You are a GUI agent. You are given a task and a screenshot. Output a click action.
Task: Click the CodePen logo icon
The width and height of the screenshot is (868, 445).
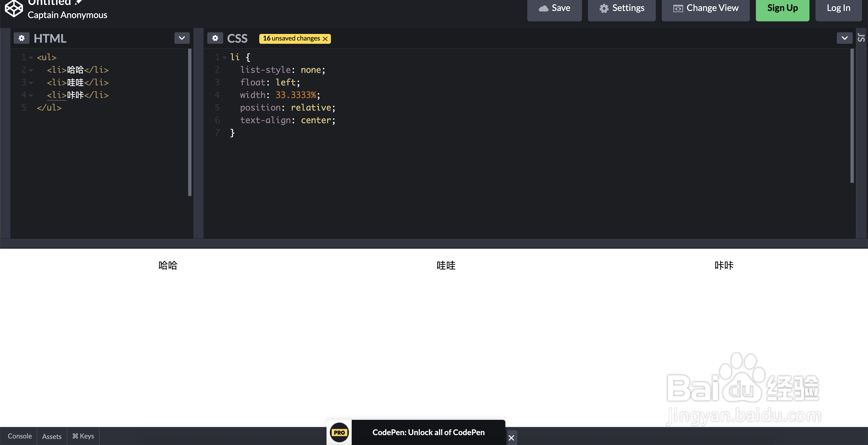pyautogui.click(x=14, y=8)
